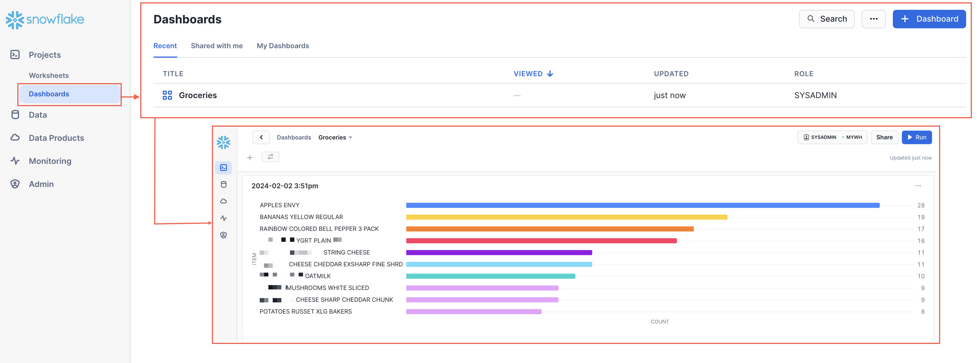Click the filter/controls icon next to tile view
The width and height of the screenshot is (980, 363).
point(270,157)
